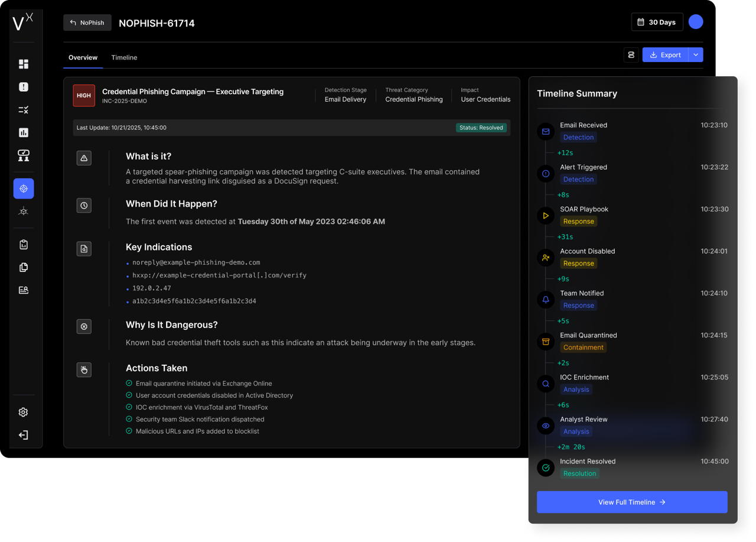Open the monitor users icon in sidebar
The width and height of the screenshot is (756, 542).
[x=24, y=155]
